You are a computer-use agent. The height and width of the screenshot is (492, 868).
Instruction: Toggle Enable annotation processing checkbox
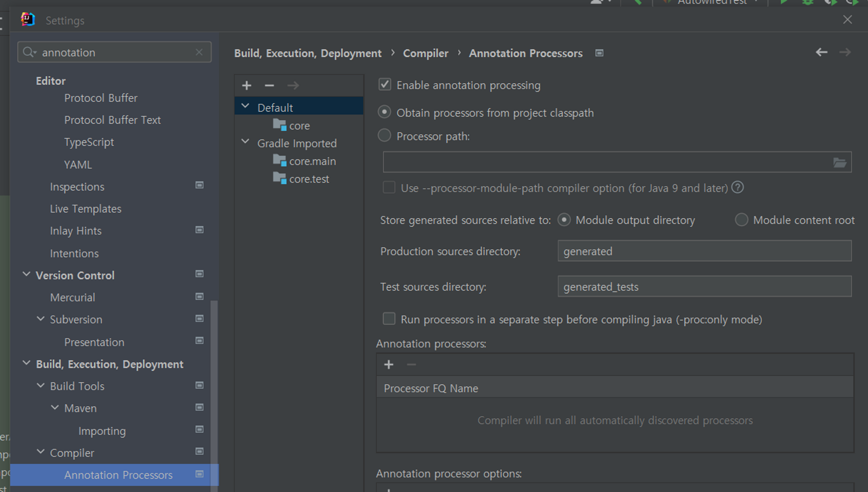385,85
